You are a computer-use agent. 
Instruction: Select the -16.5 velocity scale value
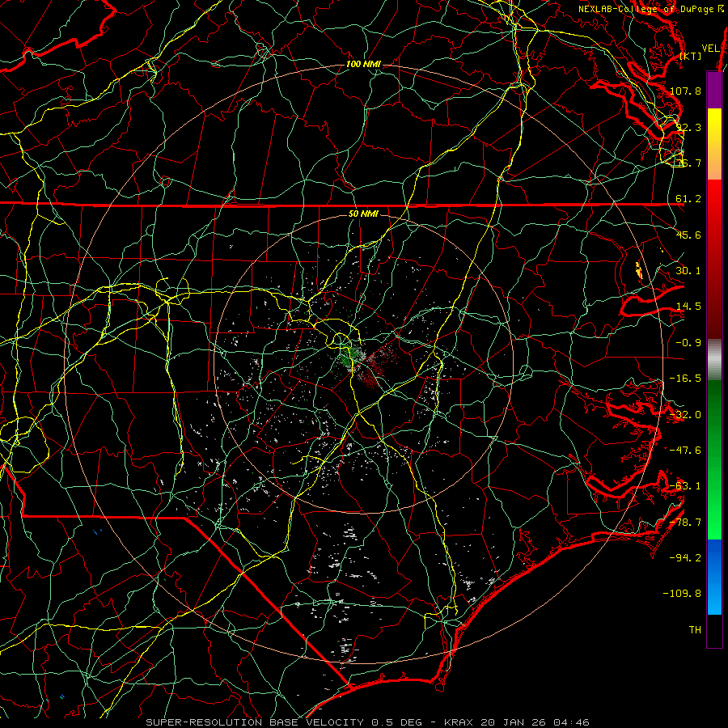[685, 379]
